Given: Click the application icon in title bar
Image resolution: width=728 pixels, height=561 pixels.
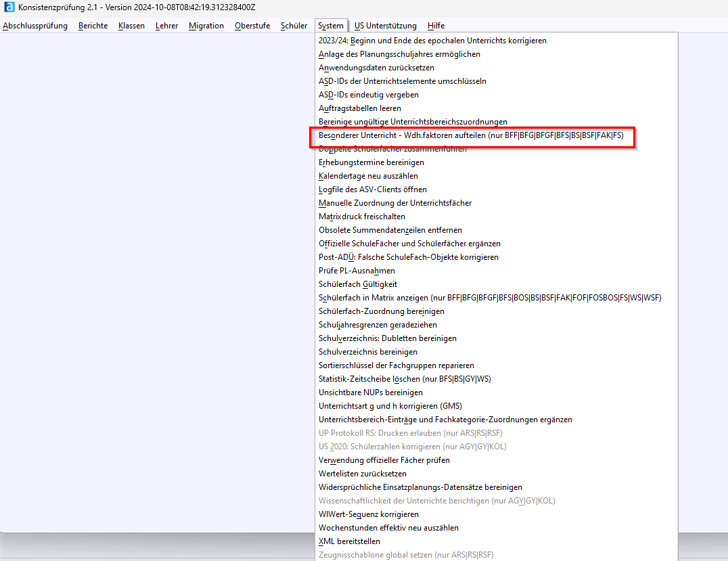Looking at the screenshot, I should point(9,7).
